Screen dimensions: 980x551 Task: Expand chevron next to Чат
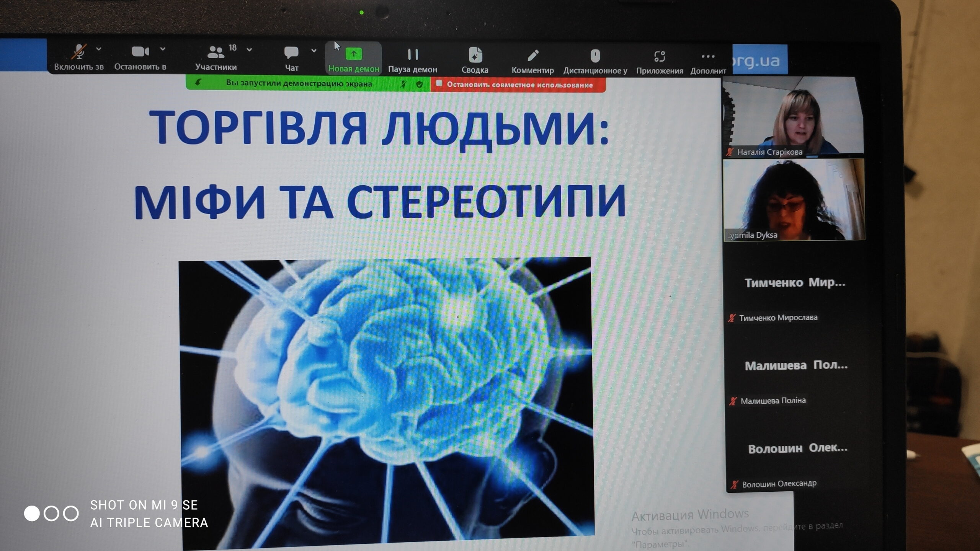coord(314,51)
